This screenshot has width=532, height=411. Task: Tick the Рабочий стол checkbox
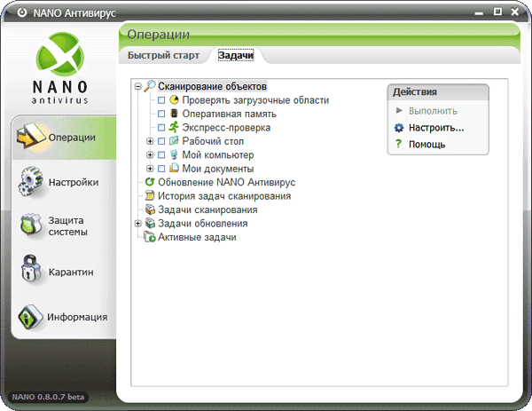(x=161, y=141)
